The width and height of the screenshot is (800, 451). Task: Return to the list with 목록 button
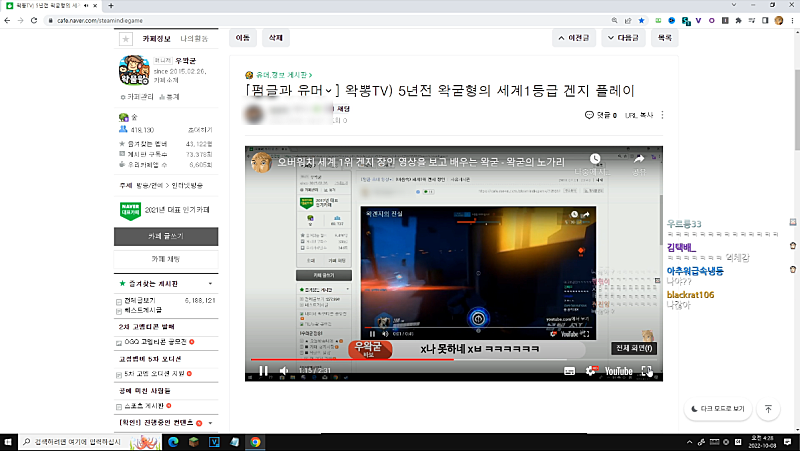(x=665, y=38)
